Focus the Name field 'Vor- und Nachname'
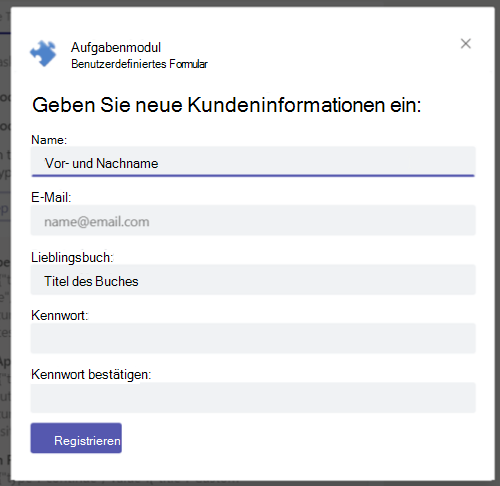 click(x=253, y=162)
